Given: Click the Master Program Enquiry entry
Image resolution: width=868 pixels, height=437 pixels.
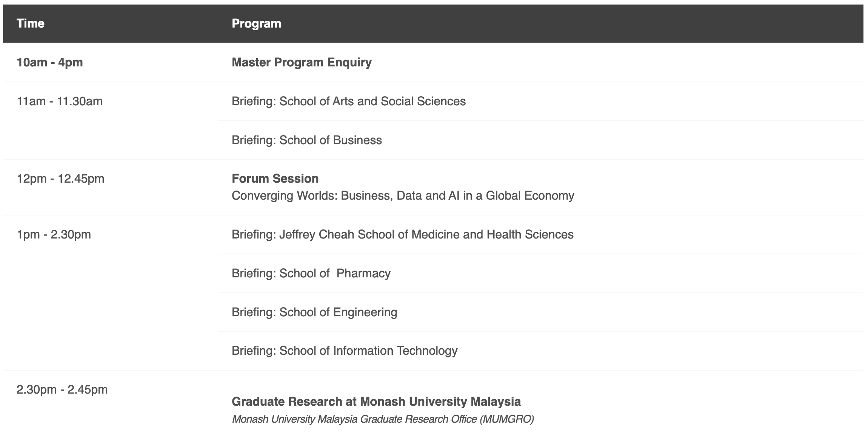Looking at the screenshot, I should [302, 62].
